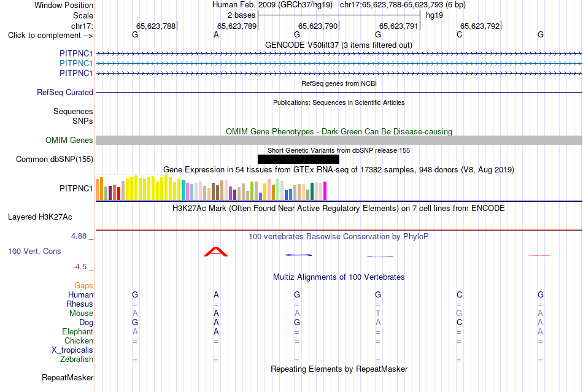Open the Common dbSNP(155) track label
The height and width of the screenshot is (392, 583).
tap(55, 159)
